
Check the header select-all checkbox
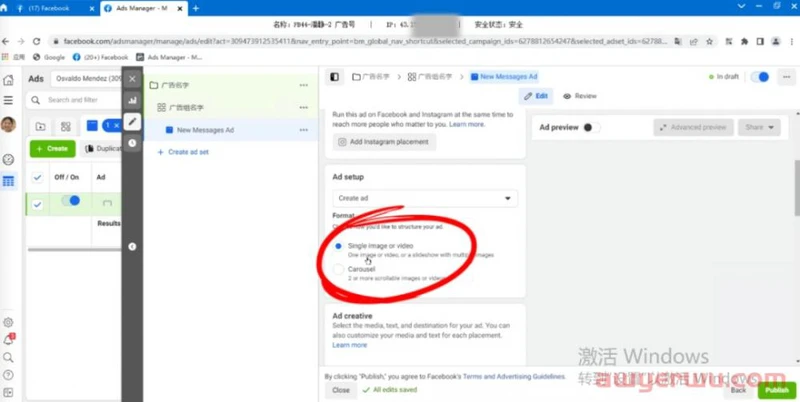[37, 178]
